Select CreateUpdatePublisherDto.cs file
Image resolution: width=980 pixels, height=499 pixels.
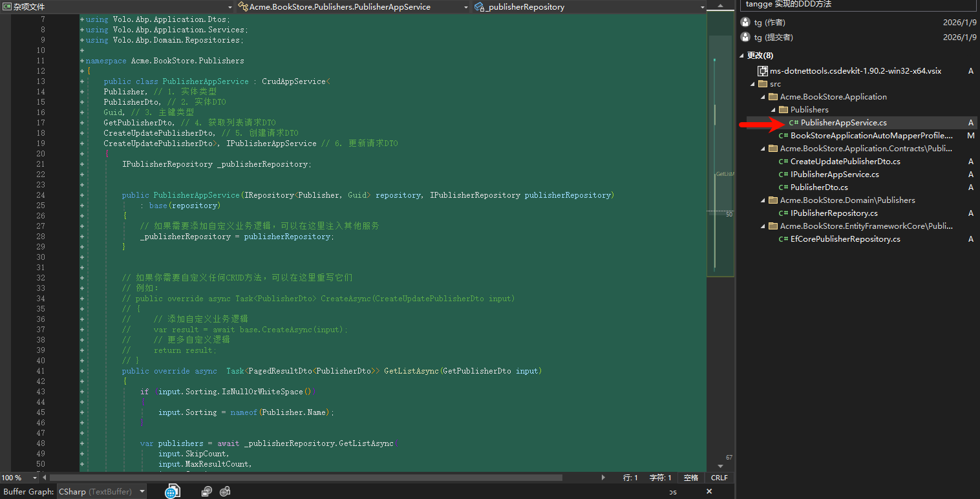pos(845,162)
